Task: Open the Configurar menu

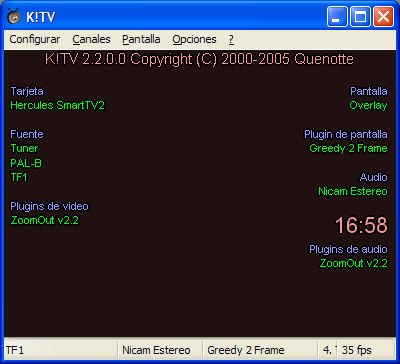Action: [x=35, y=39]
